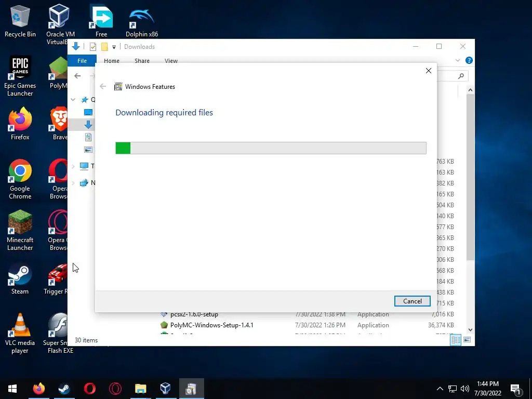Open the File menu in Downloads window
The height and width of the screenshot is (399, 532).
pyautogui.click(x=82, y=61)
